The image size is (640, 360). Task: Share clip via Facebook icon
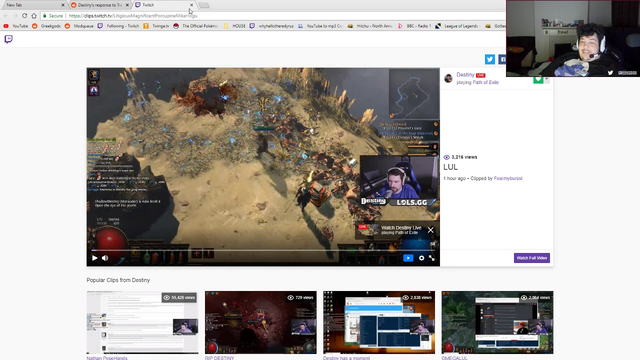click(502, 59)
